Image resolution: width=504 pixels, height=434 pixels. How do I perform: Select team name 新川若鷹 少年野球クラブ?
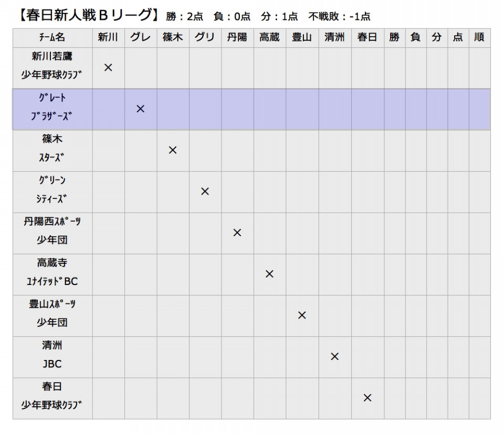[52, 66]
